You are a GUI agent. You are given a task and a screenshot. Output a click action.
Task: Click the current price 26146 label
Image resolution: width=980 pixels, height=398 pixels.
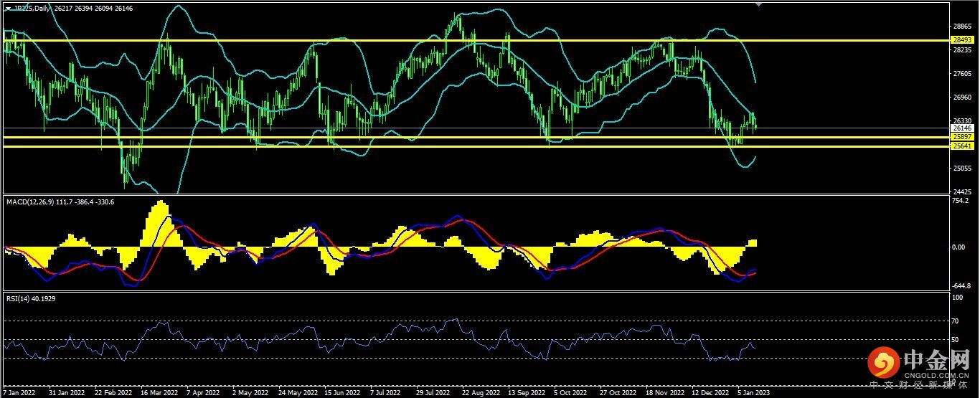(x=961, y=128)
